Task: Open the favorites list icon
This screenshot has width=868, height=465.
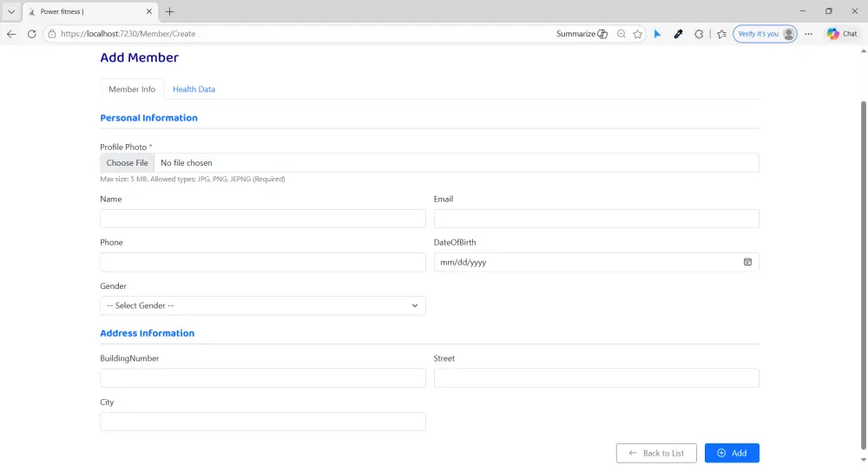Action: [721, 34]
